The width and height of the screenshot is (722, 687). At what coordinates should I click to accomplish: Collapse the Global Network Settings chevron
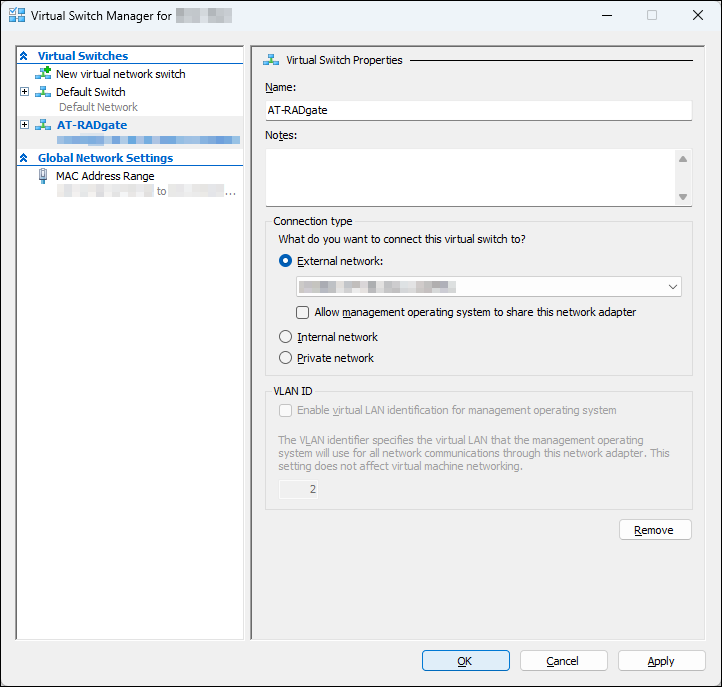tap(24, 158)
